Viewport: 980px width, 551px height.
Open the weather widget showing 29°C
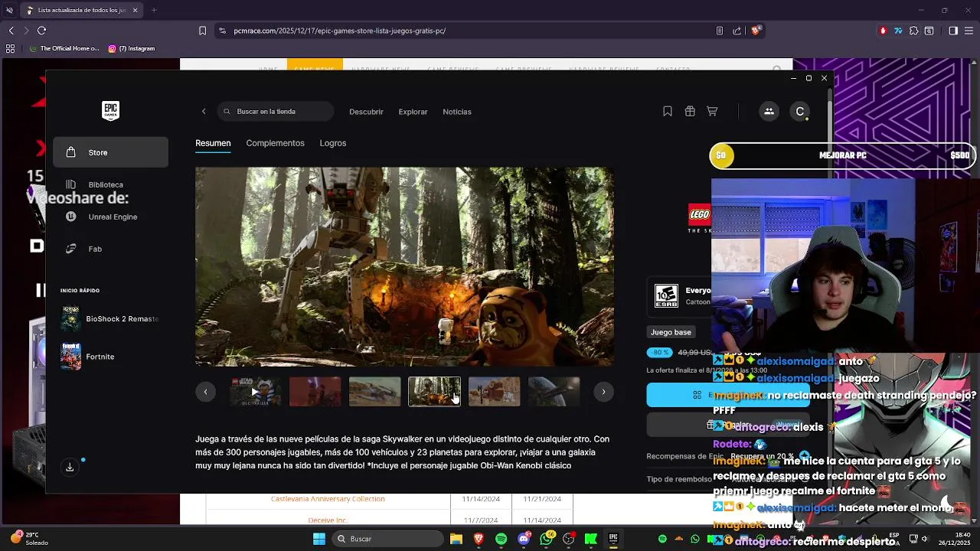31,539
